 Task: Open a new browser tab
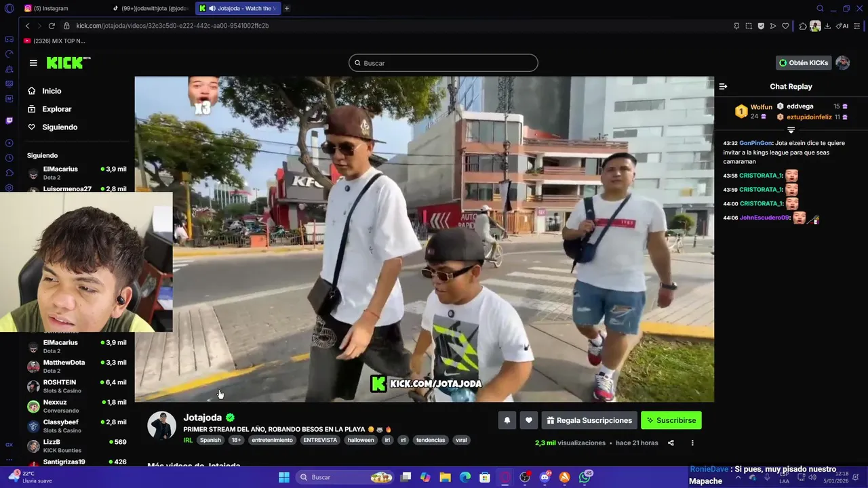[x=287, y=8]
